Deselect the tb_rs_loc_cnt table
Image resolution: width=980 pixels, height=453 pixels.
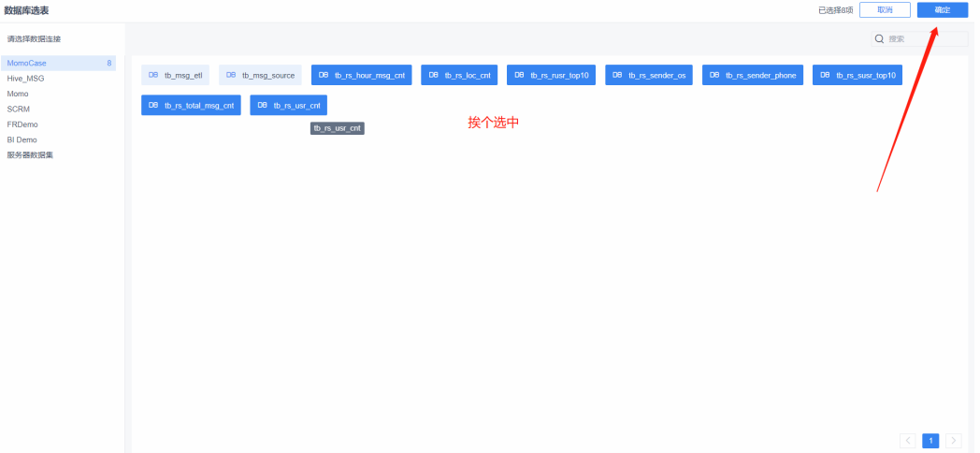pos(459,75)
